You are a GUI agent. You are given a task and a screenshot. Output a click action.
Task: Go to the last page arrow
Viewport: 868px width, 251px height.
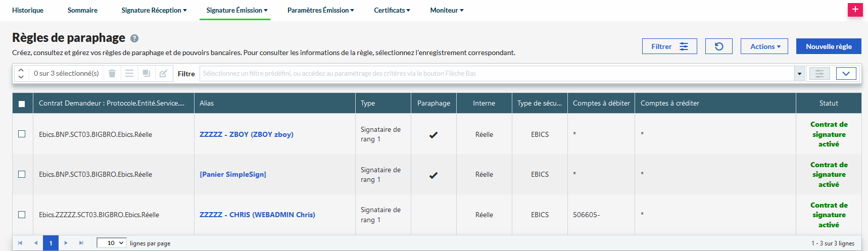point(81,243)
